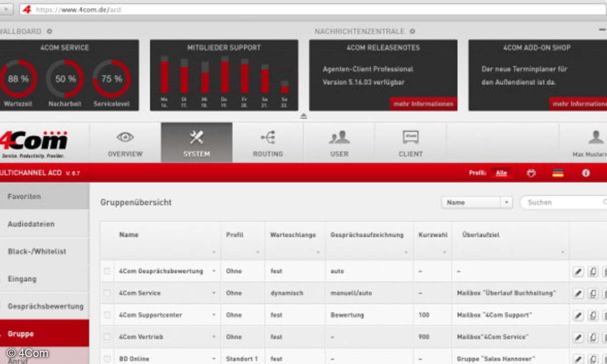Open the Overview tab

[125, 143]
